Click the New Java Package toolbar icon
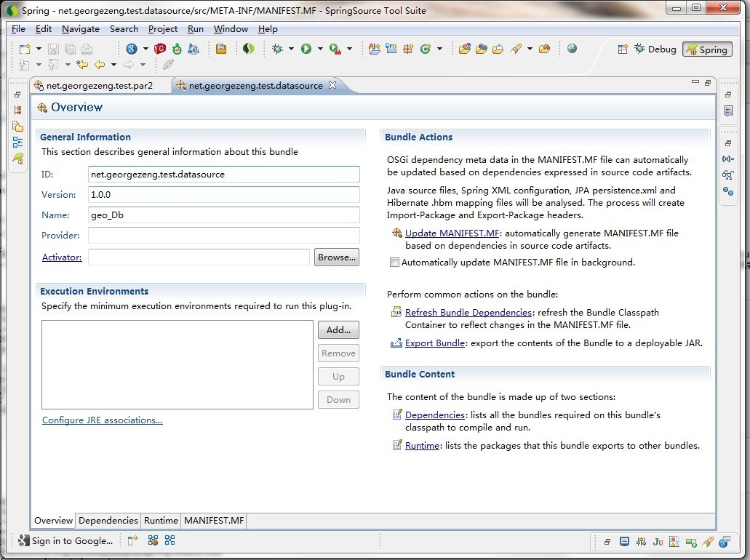This screenshot has height=560, width=750. (409, 49)
